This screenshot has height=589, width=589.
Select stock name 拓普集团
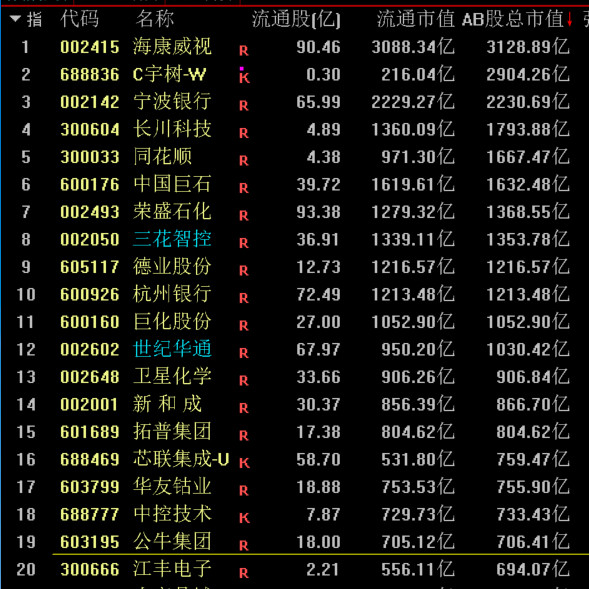[172, 431]
